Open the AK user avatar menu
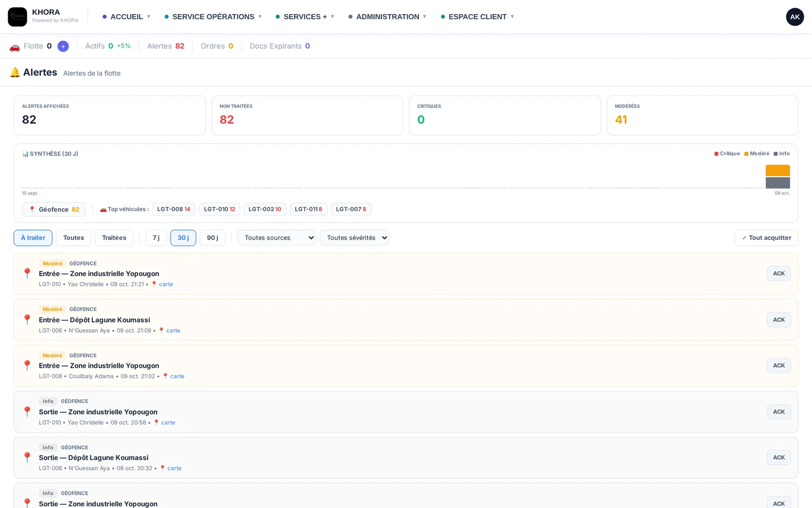This screenshot has height=508, width=812. tap(795, 17)
